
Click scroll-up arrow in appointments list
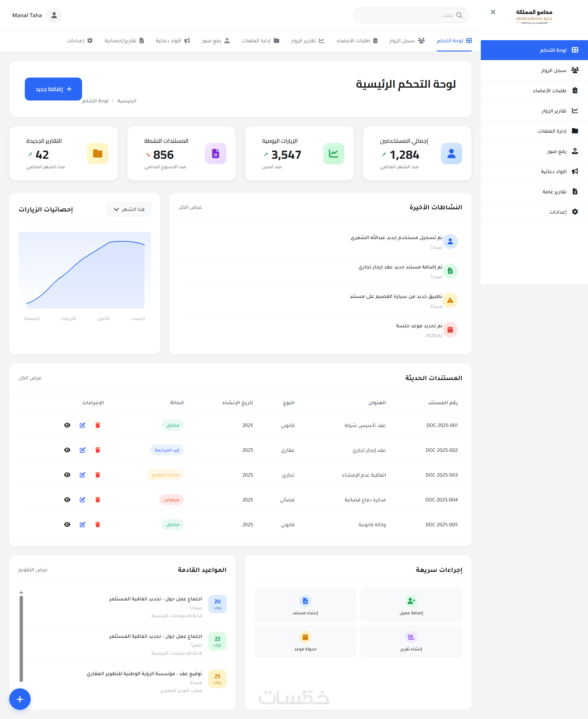click(21, 592)
